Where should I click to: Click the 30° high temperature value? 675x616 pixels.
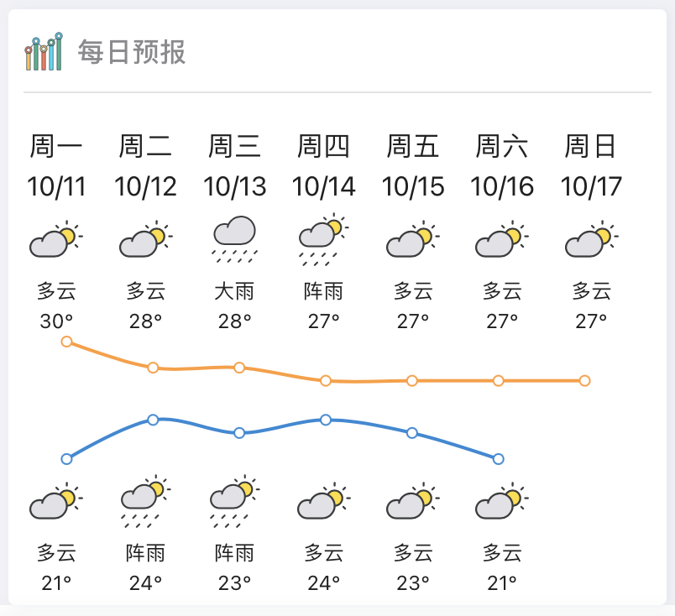[x=56, y=321]
